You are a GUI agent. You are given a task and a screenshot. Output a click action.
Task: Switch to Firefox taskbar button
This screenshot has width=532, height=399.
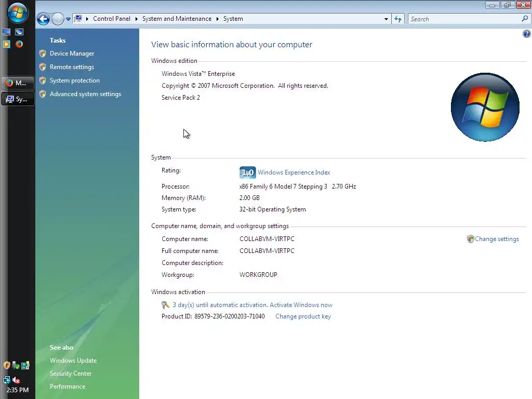click(18, 83)
